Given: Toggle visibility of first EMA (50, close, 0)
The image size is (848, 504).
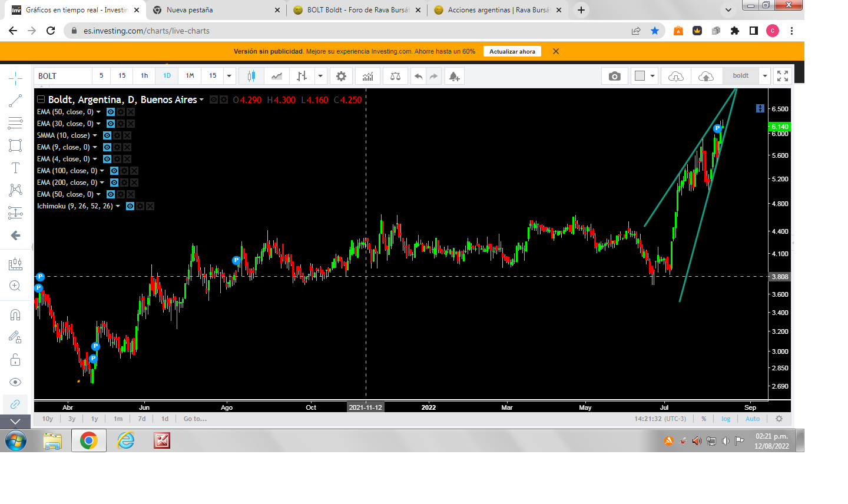Looking at the screenshot, I should [x=111, y=112].
